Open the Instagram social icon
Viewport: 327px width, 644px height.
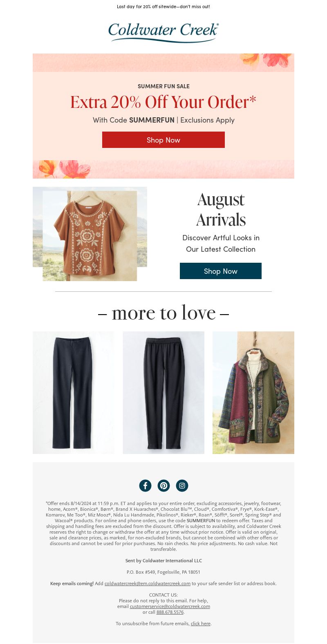182,485
